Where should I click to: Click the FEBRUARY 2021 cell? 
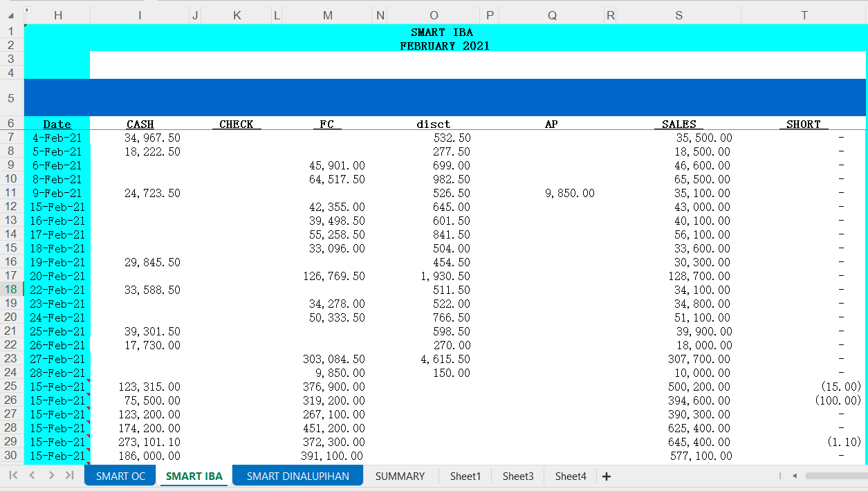pyautogui.click(x=445, y=46)
